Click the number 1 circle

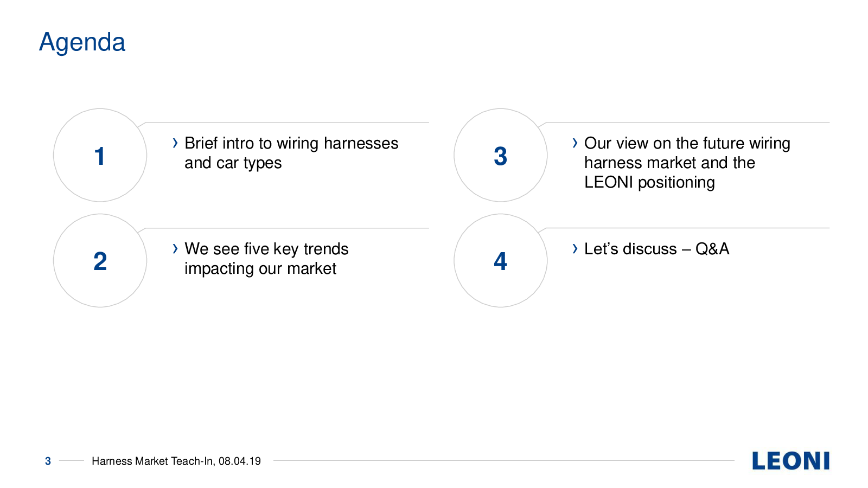100,155
